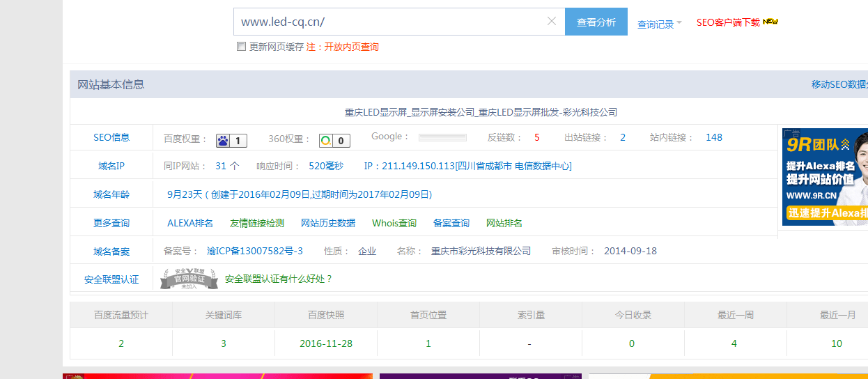Select the 域名备案 row label
This screenshot has height=379, width=868.
111,252
